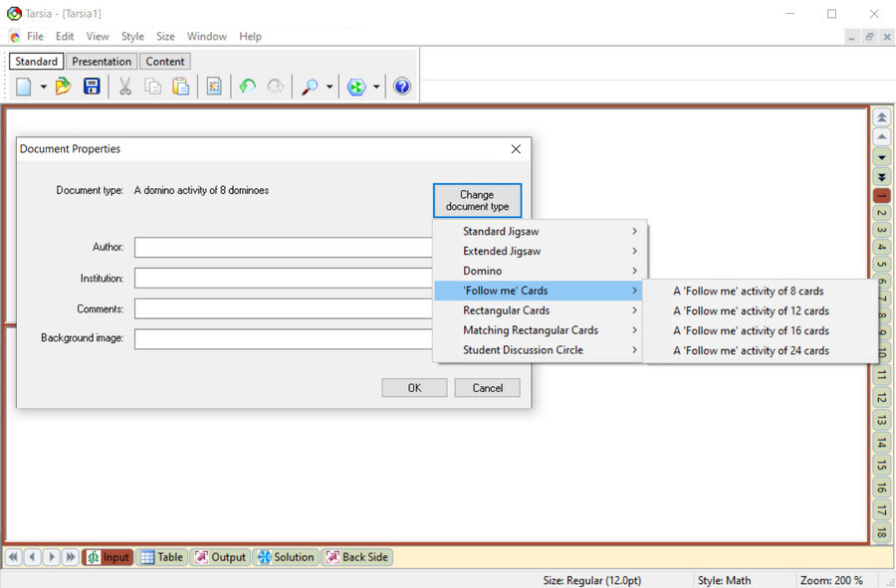Screen dimensions: 896x588
Task: Select item 18 in the side number strip
Action: pyautogui.click(x=882, y=532)
